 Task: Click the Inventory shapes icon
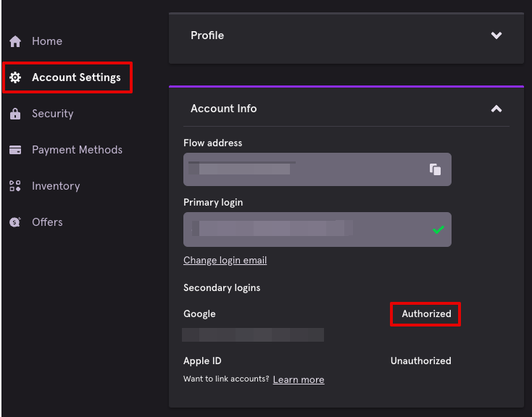coord(15,186)
